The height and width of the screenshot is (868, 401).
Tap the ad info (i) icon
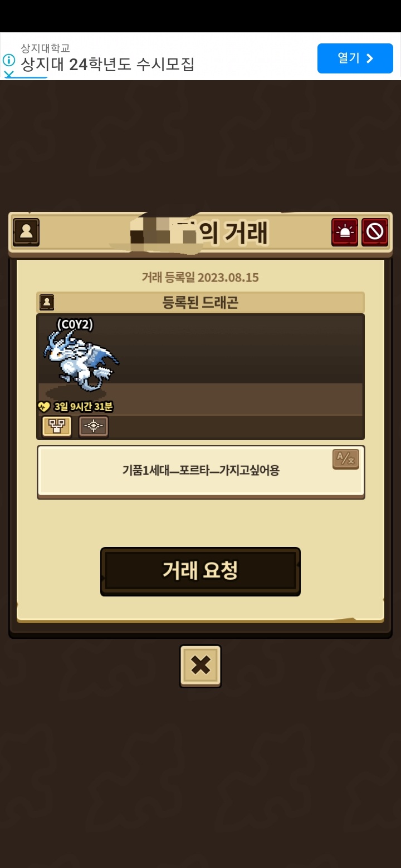[x=9, y=60]
